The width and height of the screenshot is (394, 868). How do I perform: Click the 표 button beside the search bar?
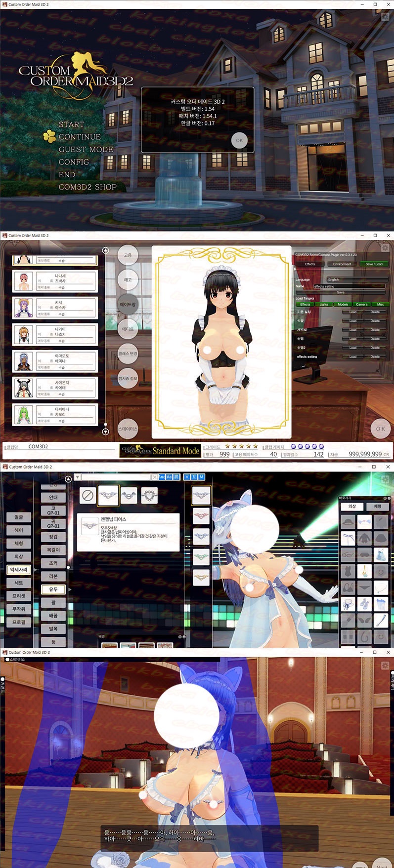194,477
